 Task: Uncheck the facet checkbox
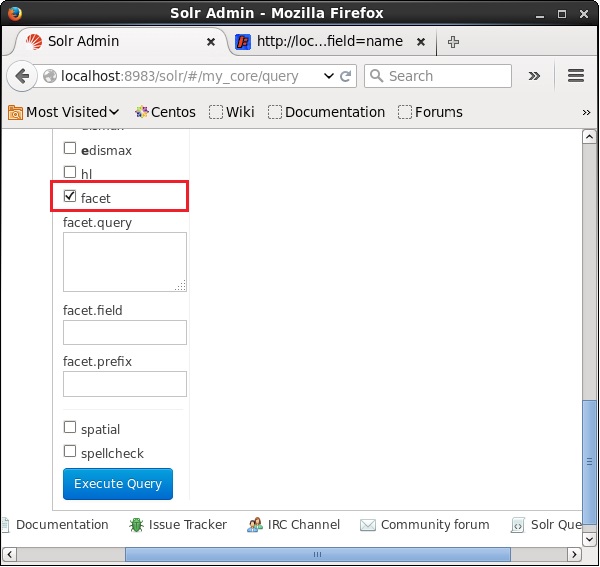click(70, 197)
